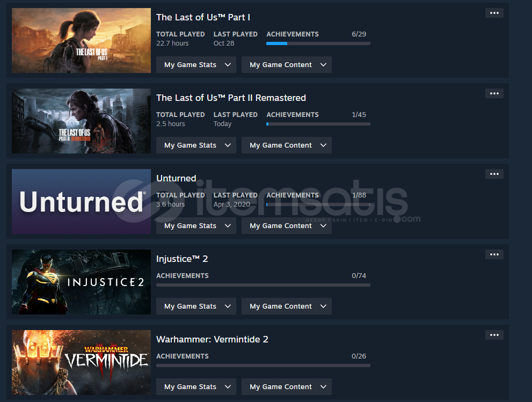Screen dimensions: 532x402
Task: Open the ellipsis menu for Injustice 2
Action: (x=494, y=254)
